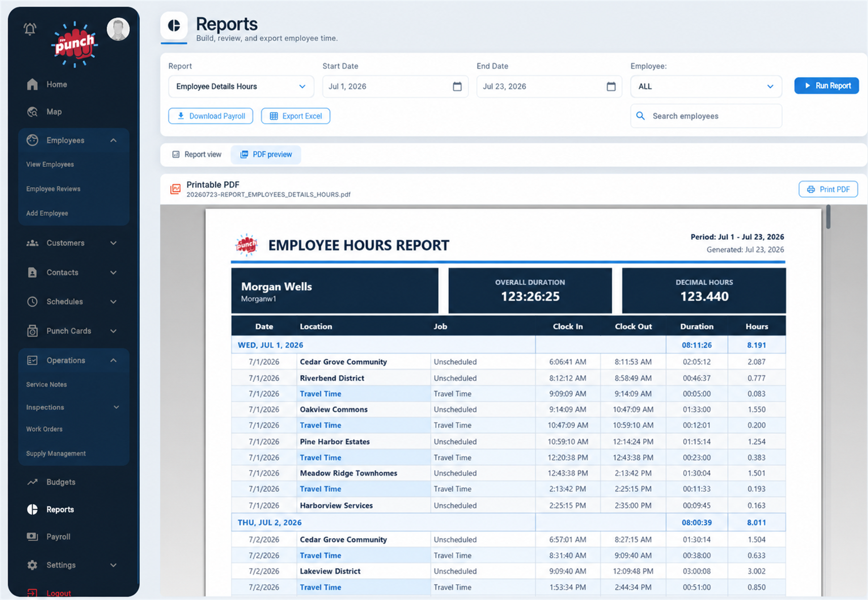Click the Run Report button
This screenshot has width=868, height=600.
[x=826, y=86]
